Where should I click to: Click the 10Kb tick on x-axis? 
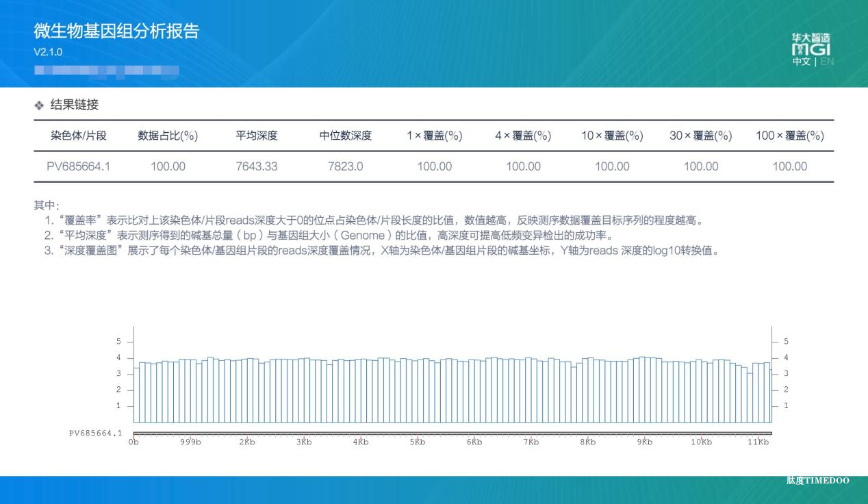tap(701, 442)
